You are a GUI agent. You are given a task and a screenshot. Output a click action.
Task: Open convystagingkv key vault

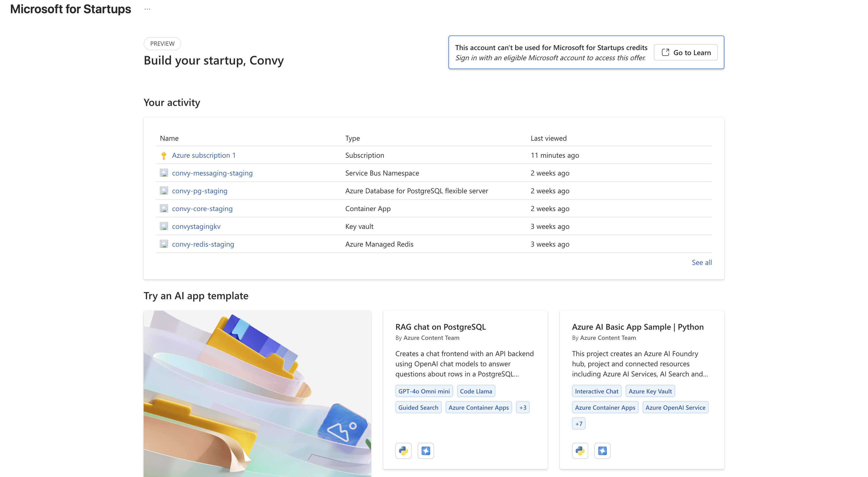point(196,226)
